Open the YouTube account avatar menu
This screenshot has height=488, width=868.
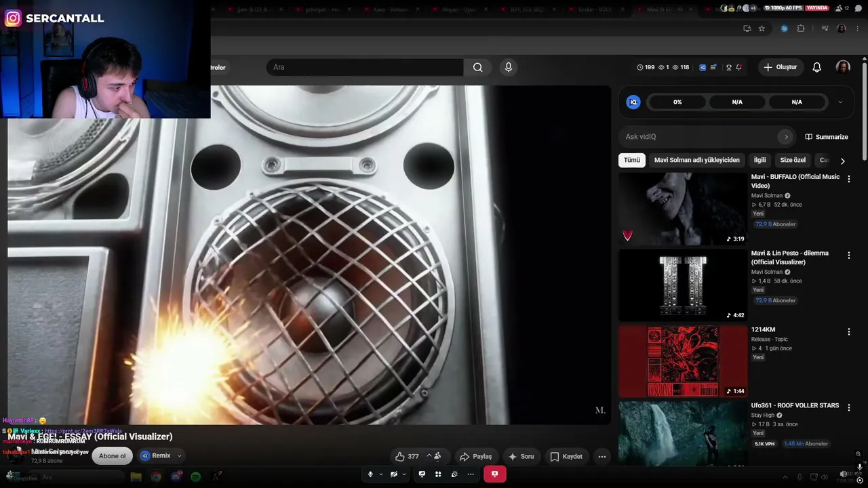(843, 67)
